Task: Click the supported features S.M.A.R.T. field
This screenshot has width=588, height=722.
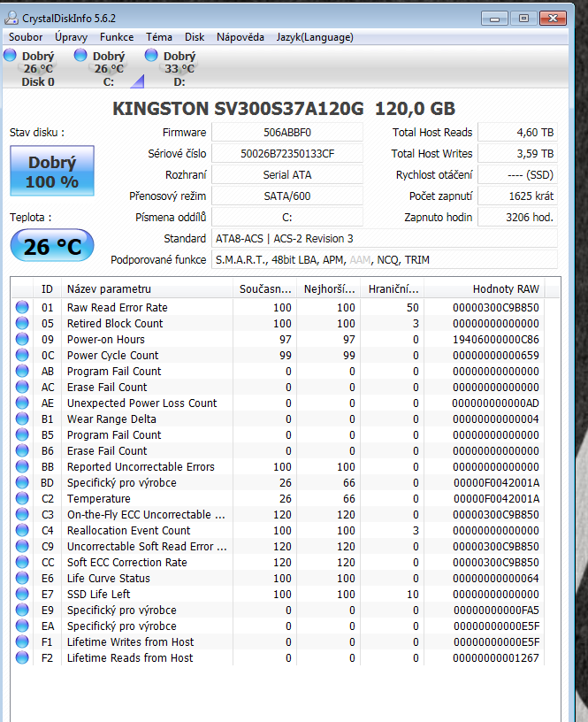Action: coord(384,260)
